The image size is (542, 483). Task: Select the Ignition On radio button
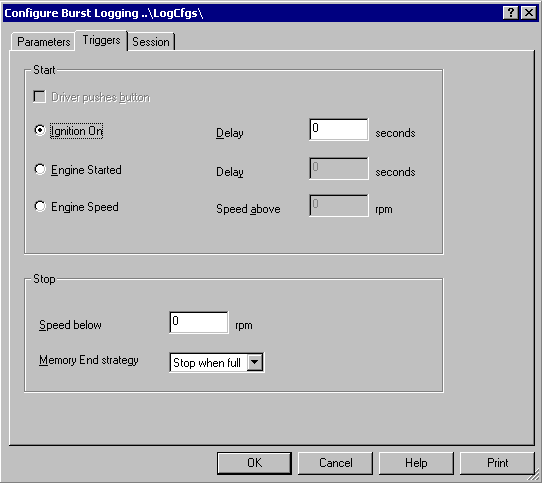40,130
